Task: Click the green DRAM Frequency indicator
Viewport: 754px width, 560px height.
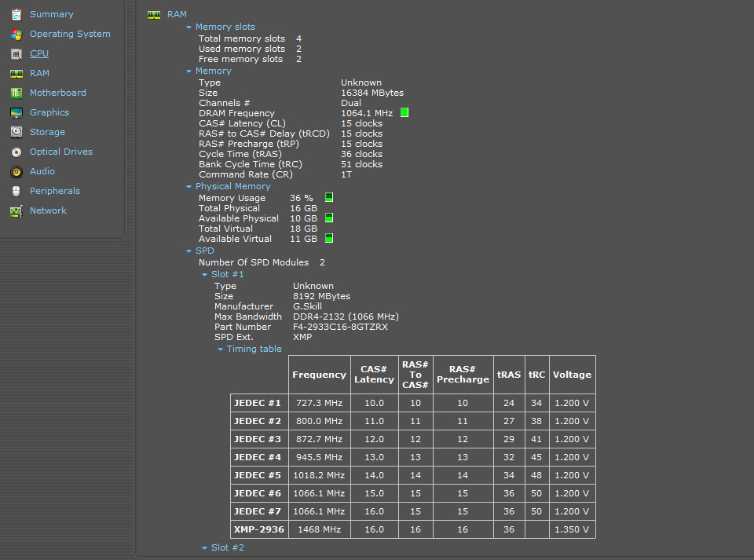Action: pyautogui.click(x=404, y=113)
